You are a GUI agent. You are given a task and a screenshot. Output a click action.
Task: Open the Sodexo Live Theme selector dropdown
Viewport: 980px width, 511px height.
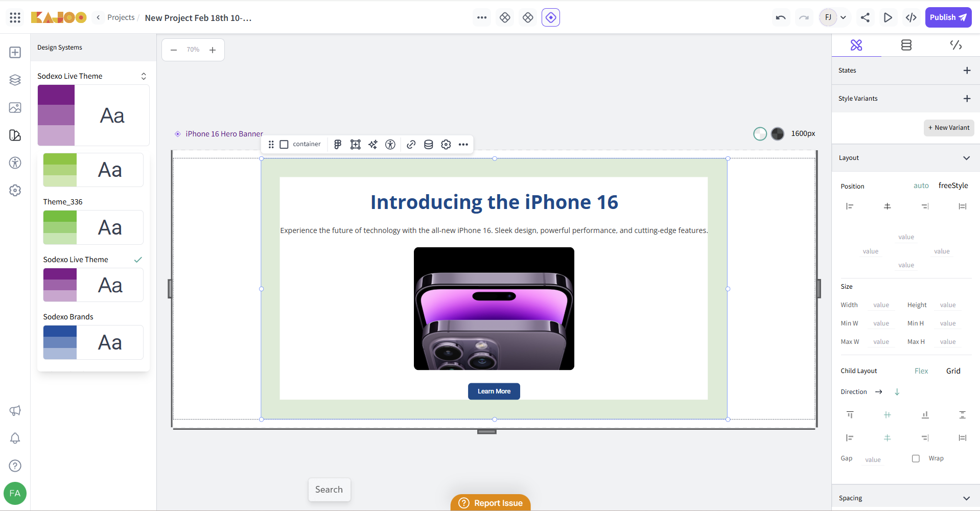click(144, 76)
